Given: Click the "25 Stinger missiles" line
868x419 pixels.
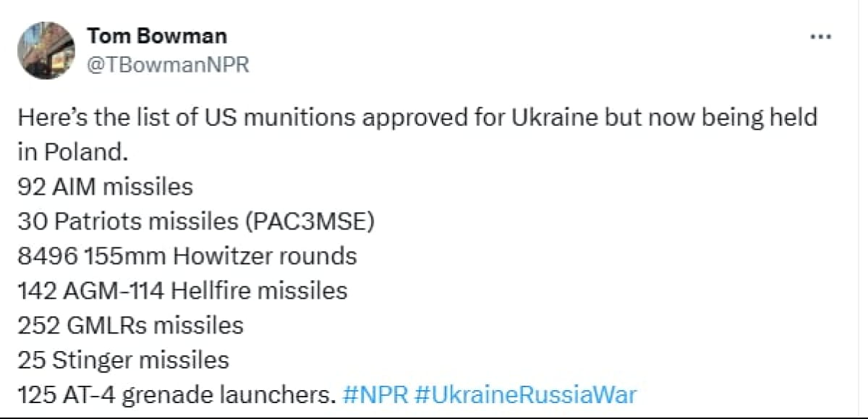Looking at the screenshot, I should [123, 360].
